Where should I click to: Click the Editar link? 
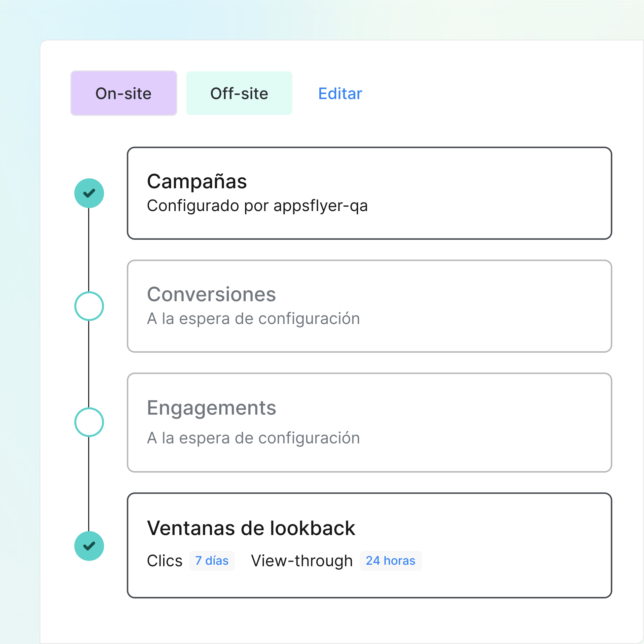340,93
